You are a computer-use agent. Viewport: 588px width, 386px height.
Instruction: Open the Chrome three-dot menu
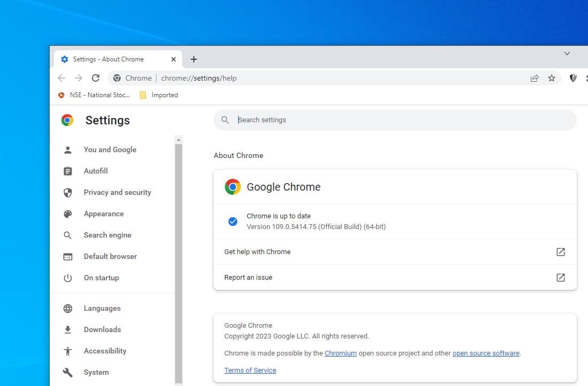pos(586,78)
